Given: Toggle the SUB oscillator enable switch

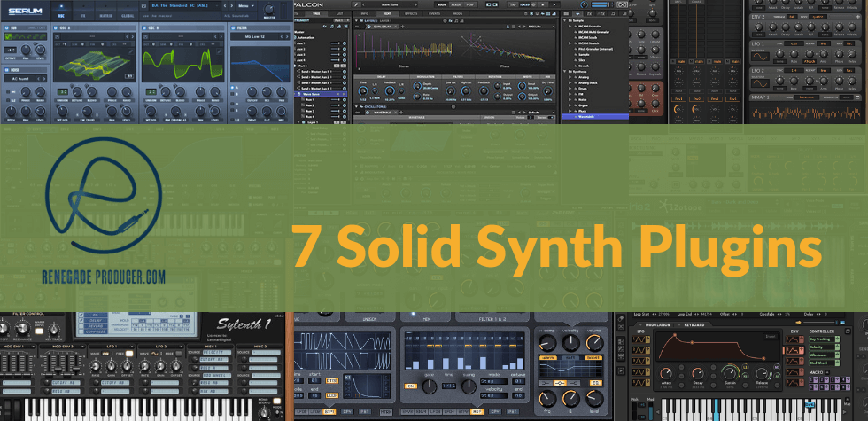Looking at the screenshot, I should 8,28.
